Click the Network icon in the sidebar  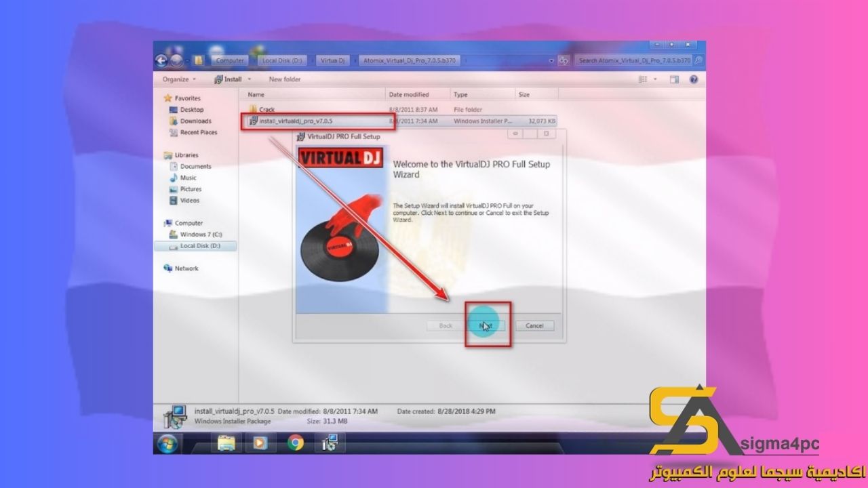point(167,268)
